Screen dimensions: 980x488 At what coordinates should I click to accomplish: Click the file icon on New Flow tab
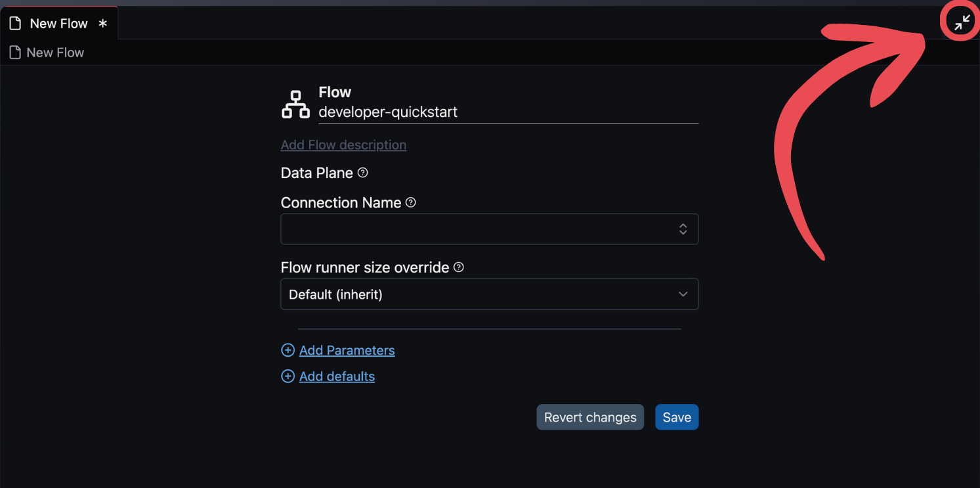(15, 24)
